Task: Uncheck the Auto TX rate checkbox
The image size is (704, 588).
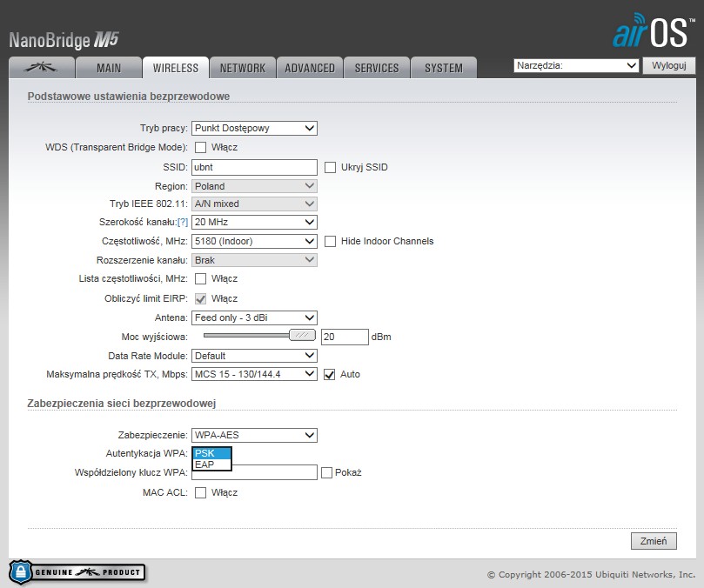Action: click(330, 374)
